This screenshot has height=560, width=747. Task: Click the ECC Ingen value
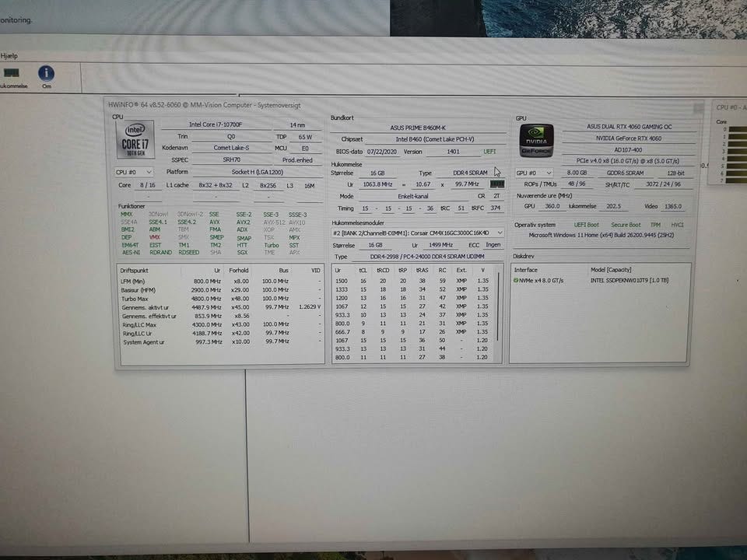(x=493, y=245)
